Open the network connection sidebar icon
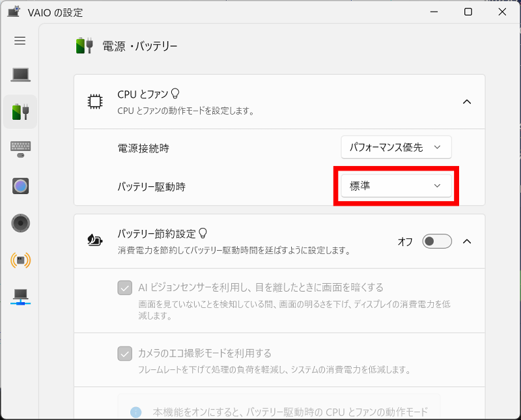This screenshot has width=521, height=420. [20, 297]
